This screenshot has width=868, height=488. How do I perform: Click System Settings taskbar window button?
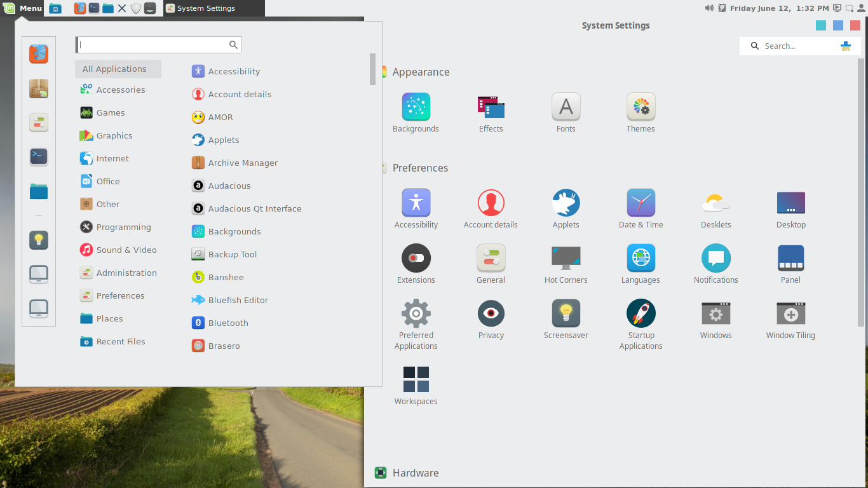pos(214,8)
